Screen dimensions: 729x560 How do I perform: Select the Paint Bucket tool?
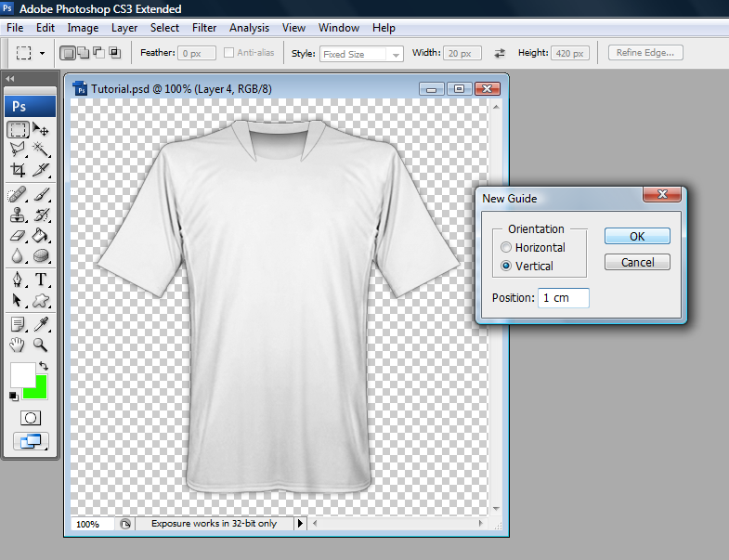[x=41, y=235]
